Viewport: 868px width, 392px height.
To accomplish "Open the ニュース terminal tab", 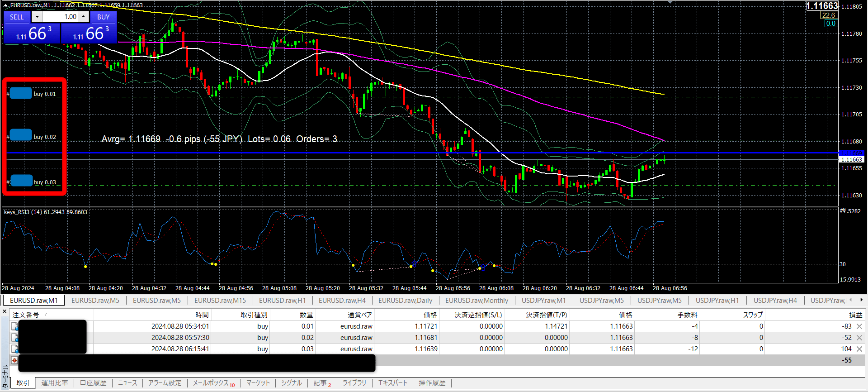I will coord(127,383).
